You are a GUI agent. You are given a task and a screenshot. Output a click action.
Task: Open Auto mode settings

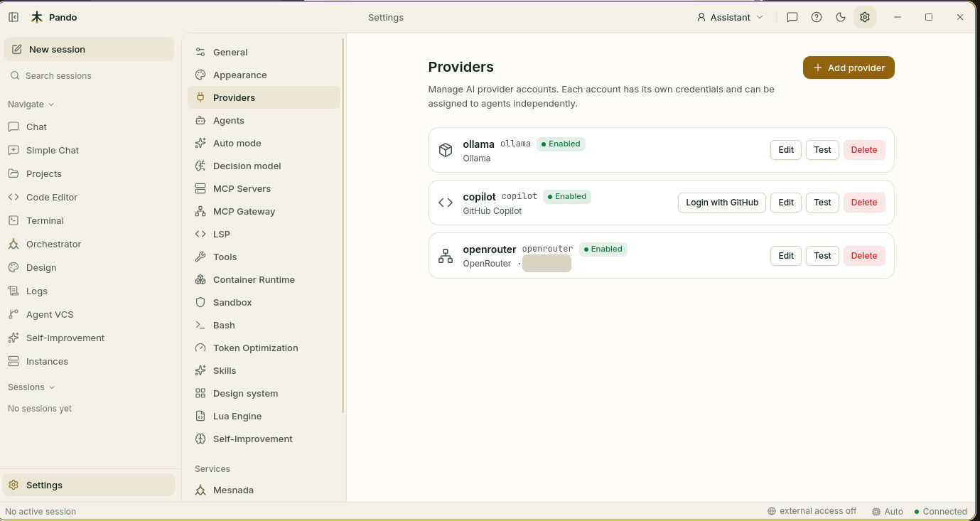click(264, 143)
